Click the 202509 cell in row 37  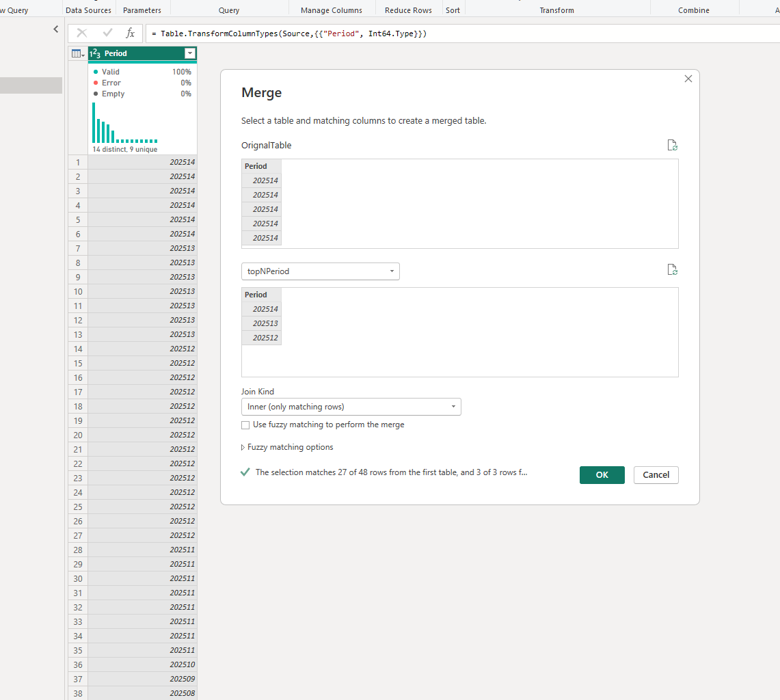(x=143, y=679)
